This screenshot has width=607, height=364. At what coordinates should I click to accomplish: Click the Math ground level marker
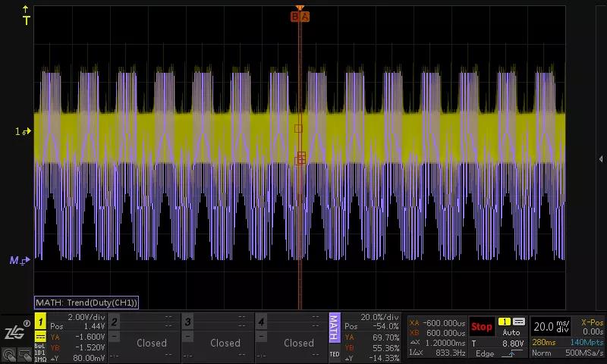18,260
